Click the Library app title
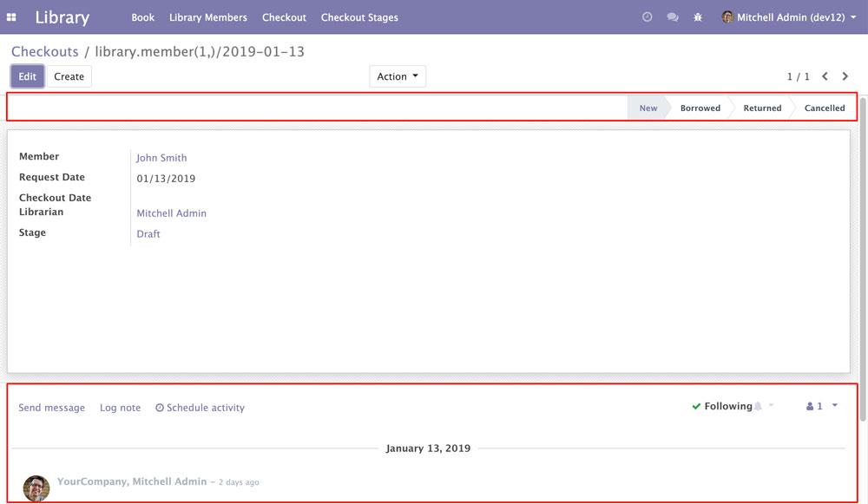Image resolution: width=868 pixels, height=504 pixels. point(62,17)
